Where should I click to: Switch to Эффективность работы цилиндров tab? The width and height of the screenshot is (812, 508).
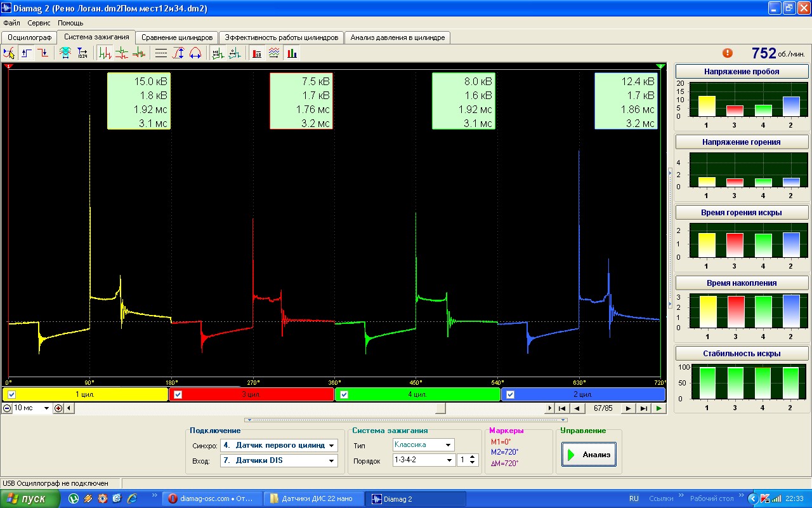point(282,37)
